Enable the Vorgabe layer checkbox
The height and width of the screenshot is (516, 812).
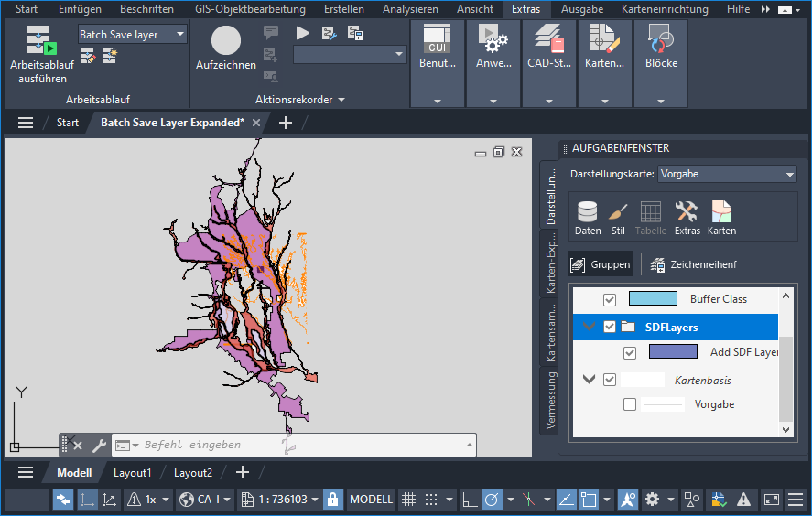(x=630, y=404)
